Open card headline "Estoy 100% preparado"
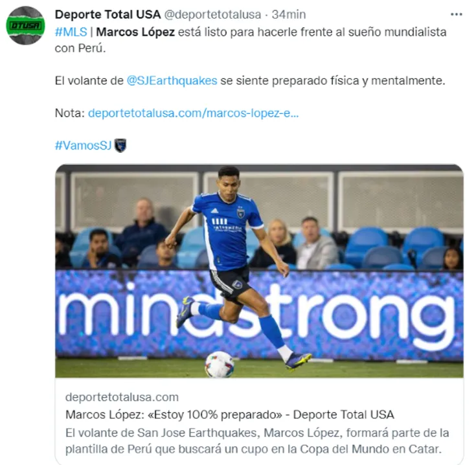Image resolution: width=476 pixels, height=465 pixels. coord(230,414)
